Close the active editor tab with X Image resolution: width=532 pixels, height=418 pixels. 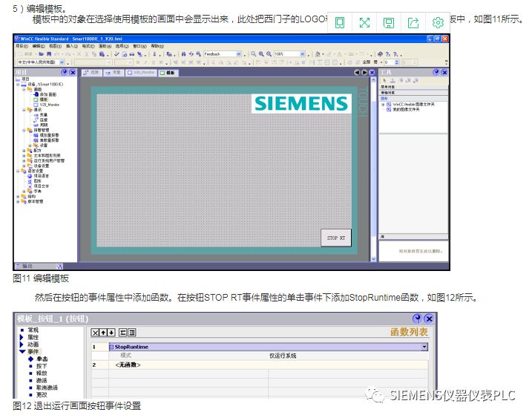(x=372, y=72)
